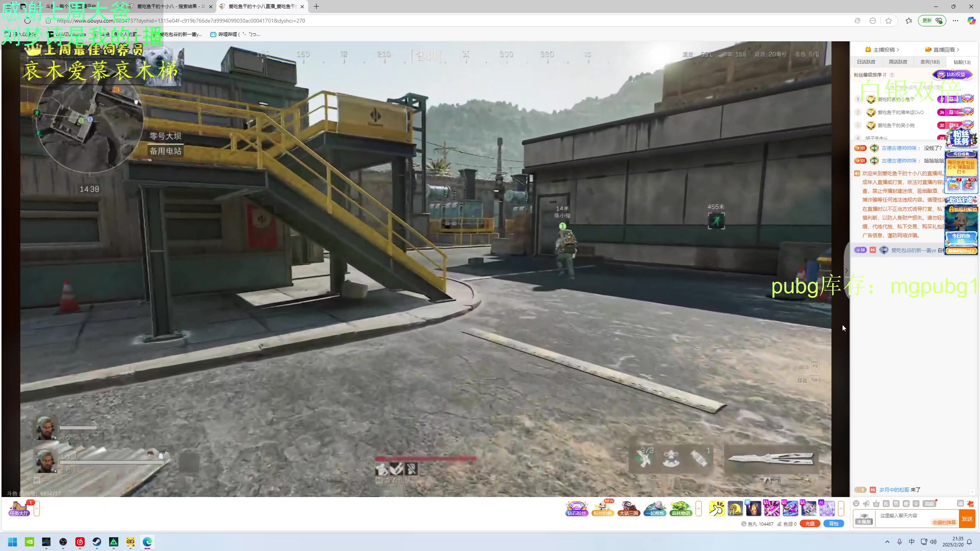
Task: Click the refresh page icon in browser
Action: pos(28,21)
